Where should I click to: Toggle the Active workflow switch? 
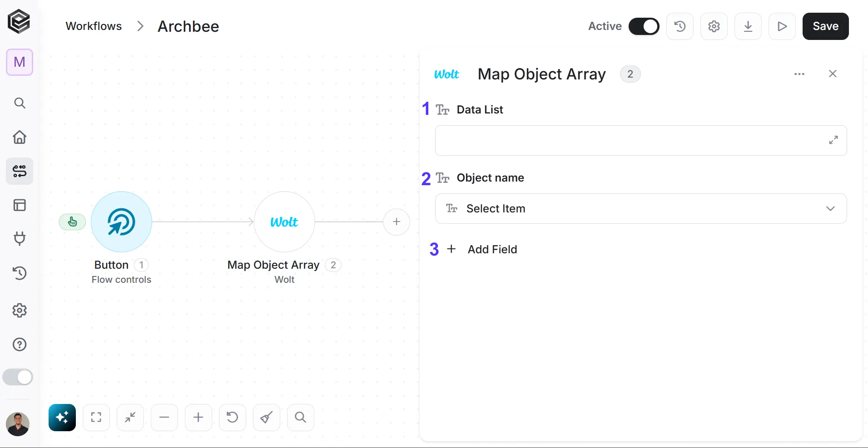coord(644,26)
